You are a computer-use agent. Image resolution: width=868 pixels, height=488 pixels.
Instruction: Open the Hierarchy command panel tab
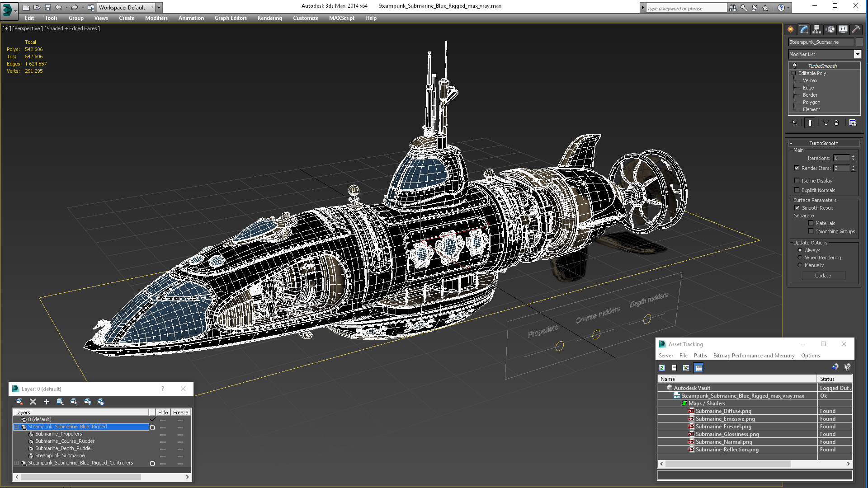point(816,29)
